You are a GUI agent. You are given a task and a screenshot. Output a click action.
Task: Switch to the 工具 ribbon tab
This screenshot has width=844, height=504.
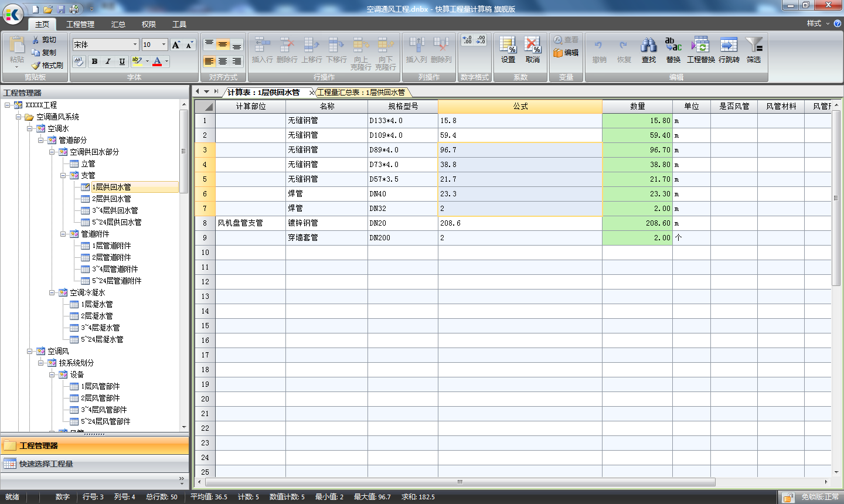(x=179, y=25)
